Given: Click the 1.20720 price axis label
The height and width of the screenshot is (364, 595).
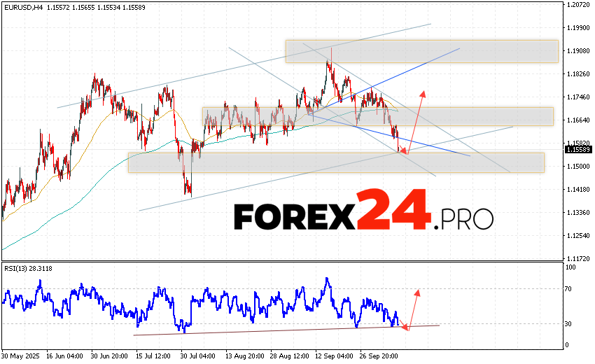Looking at the screenshot, I should point(577,5).
